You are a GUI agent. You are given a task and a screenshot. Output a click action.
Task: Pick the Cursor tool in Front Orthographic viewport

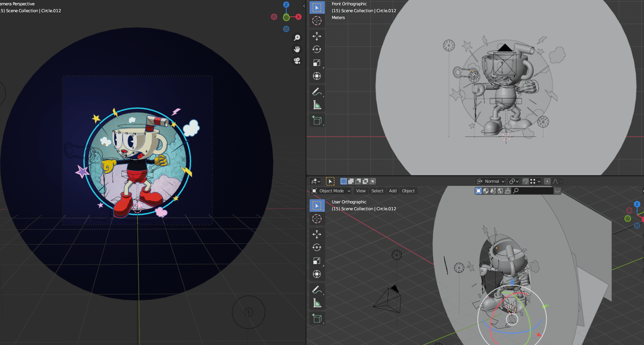317,21
